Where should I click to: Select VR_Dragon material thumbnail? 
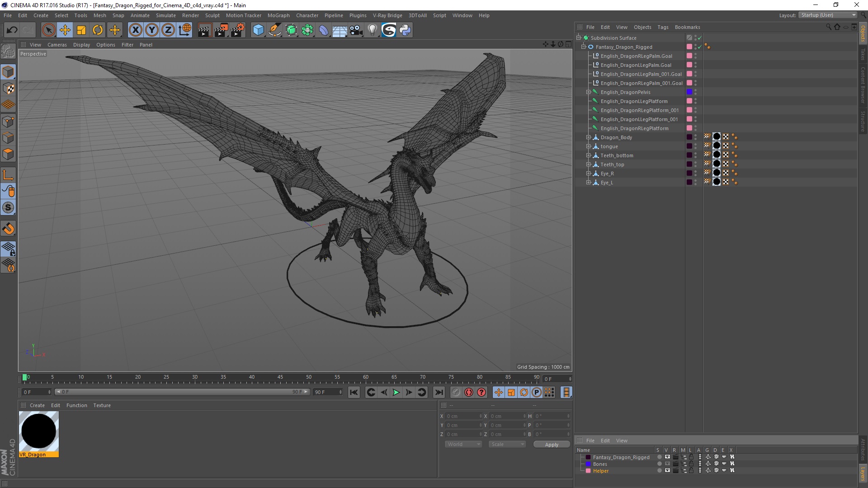click(39, 432)
